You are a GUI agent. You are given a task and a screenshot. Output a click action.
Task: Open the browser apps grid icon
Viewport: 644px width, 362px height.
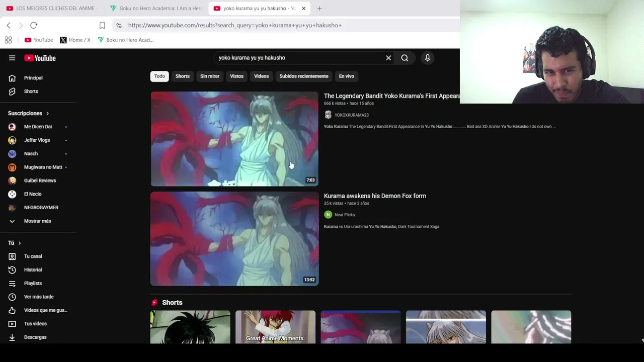(9, 40)
